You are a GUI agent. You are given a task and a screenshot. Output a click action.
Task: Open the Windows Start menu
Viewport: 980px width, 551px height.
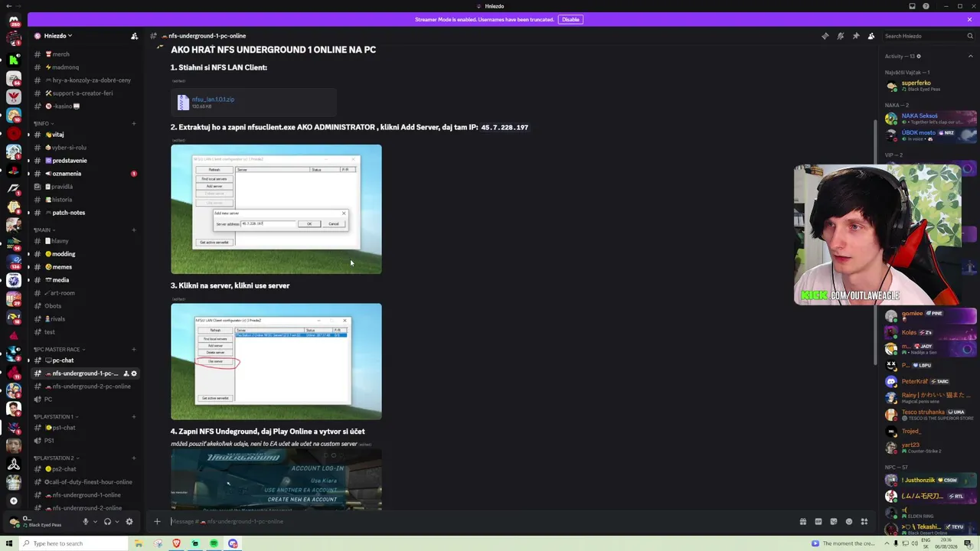coord(9,543)
